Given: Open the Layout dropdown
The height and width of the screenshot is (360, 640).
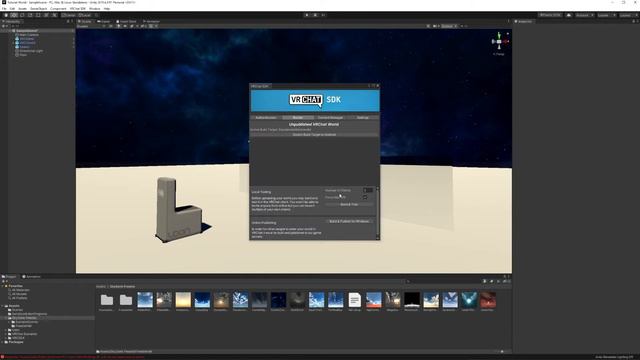Looking at the screenshot, I should click(628, 15).
